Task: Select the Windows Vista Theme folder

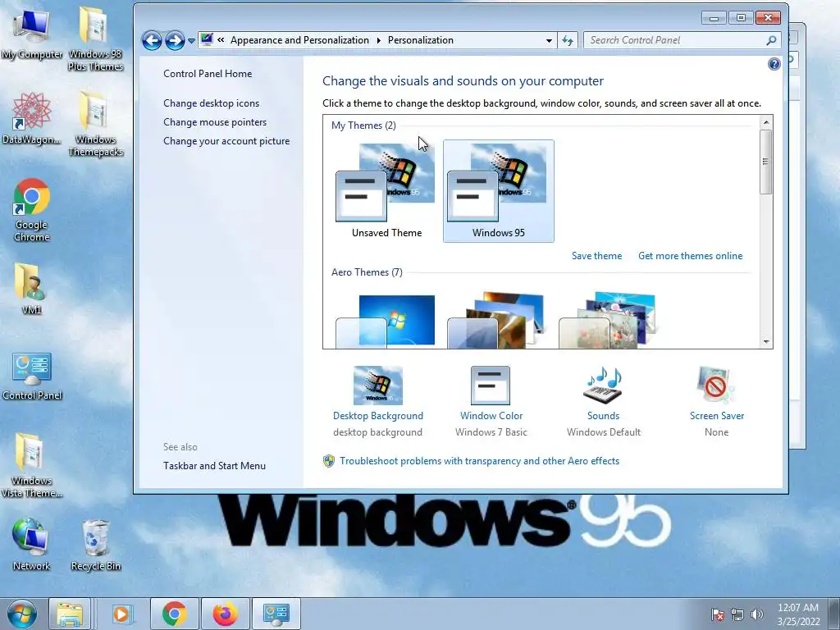Action: tap(31, 465)
